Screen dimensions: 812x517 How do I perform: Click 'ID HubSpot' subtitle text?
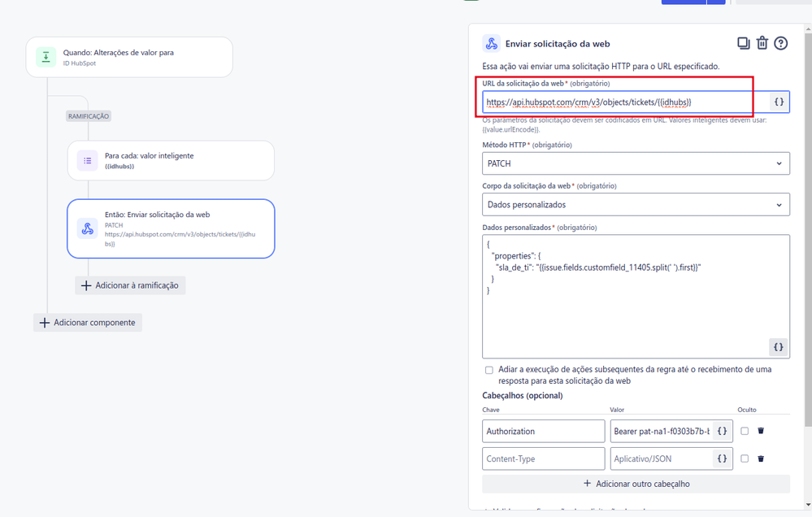click(80, 63)
